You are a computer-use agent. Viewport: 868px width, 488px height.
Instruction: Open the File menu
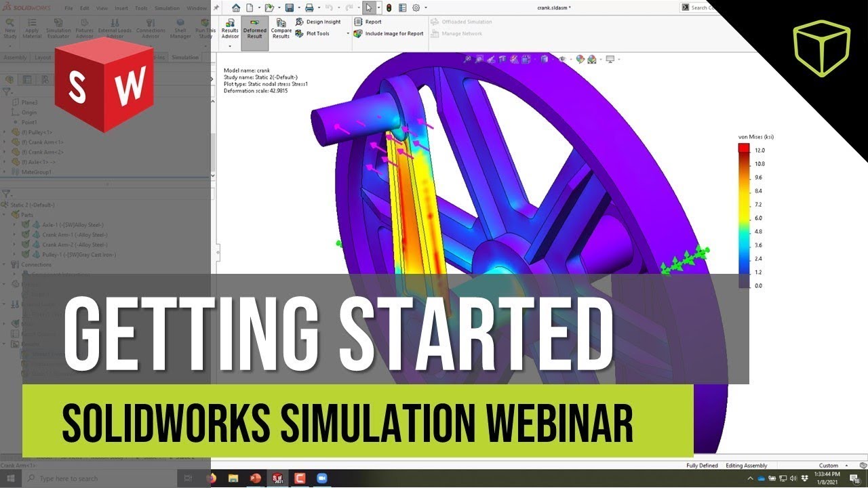(x=69, y=8)
